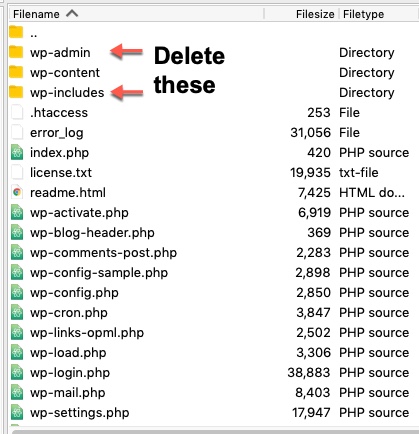Click the horizontal scrollbar at bottom
Screen dimensions: 419x434
[215, 431]
